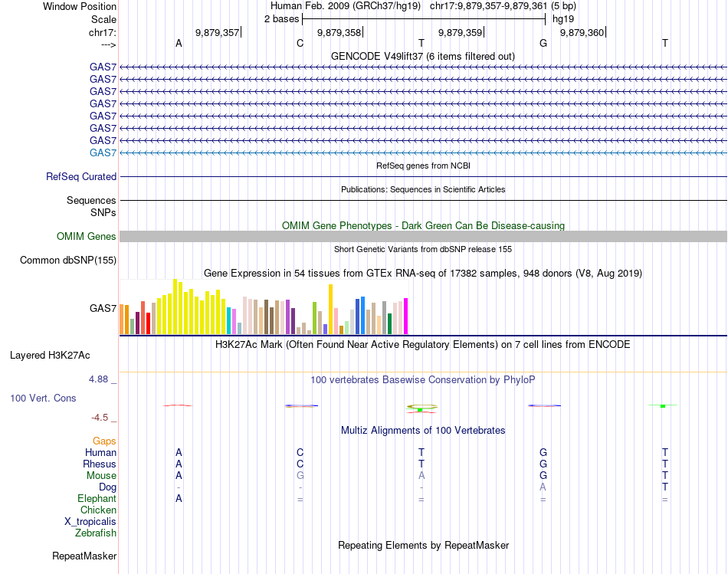The height and width of the screenshot is (574, 728).
Task: Click the "Window Position" track label
Action: point(80,6)
